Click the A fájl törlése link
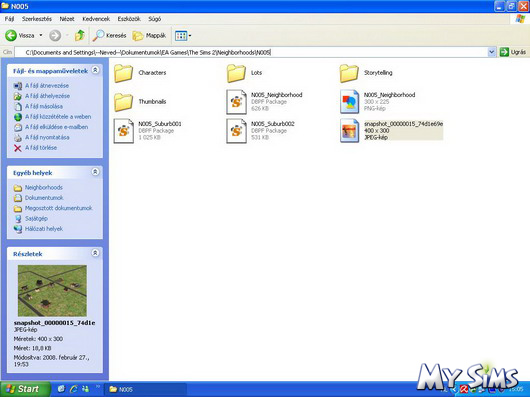Viewport: 530px width, 397px height. (41, 148)
